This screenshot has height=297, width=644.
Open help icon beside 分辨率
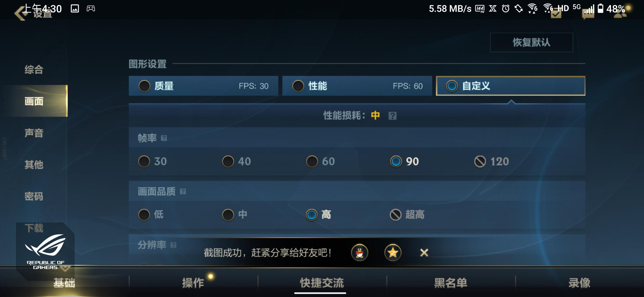tap(173, 245)
